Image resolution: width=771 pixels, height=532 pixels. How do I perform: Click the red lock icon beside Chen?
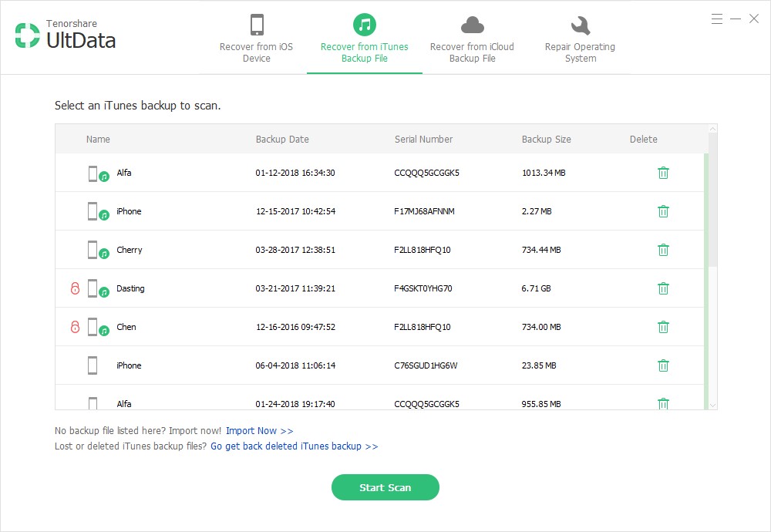(75, 326)
